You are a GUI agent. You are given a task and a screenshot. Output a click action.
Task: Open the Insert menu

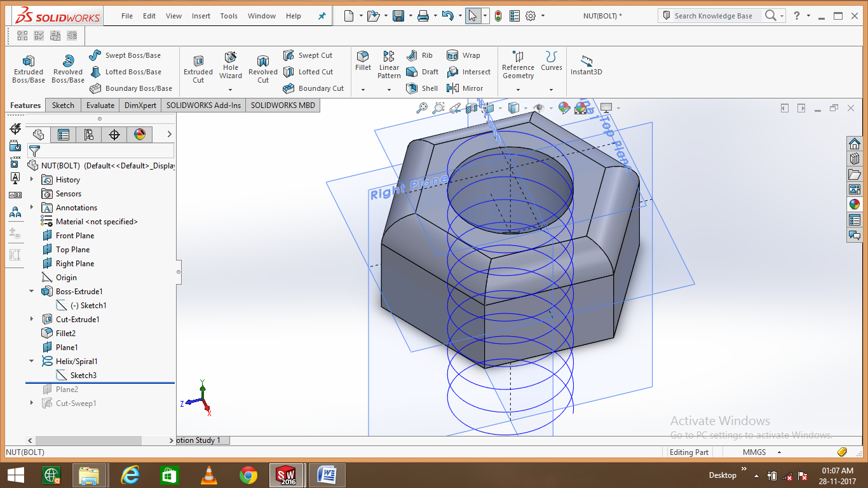tap(201, 16)
